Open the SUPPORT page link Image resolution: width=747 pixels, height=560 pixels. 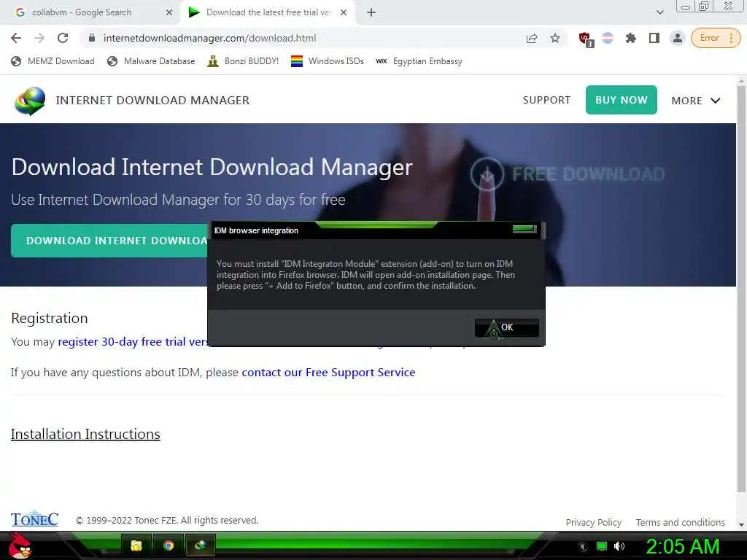(x=546, y=100)
